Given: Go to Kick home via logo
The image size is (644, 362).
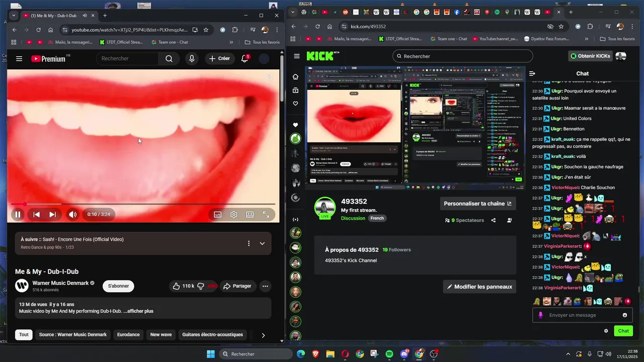Looking at the screenshot, I should click(323, 56).
